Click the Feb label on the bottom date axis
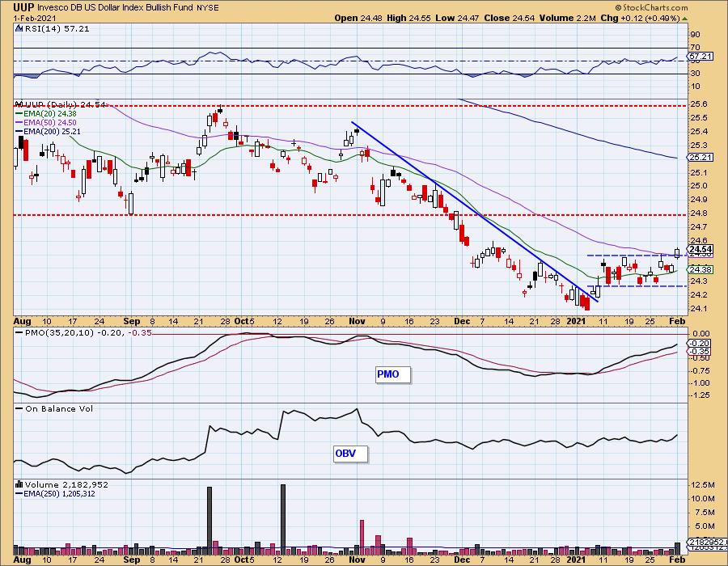The height and width of the screenshot is (566, 728). click(677, 560)
